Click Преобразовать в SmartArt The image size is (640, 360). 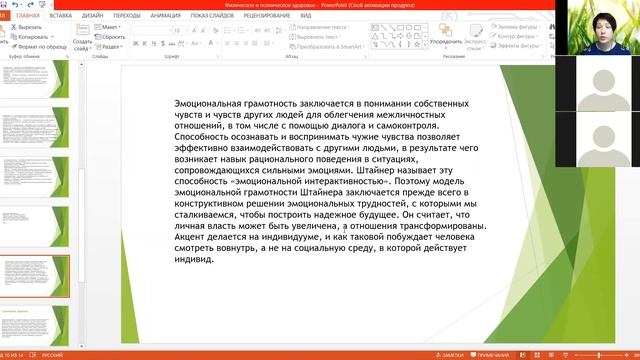(328, 47)
